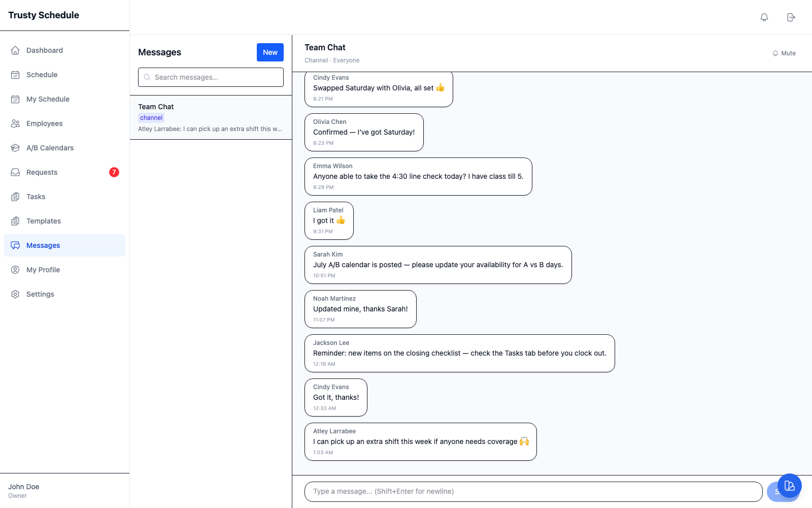This screenshot has height=508, width=812.
Task: Click the My Profile user icon
Action: 15,270
